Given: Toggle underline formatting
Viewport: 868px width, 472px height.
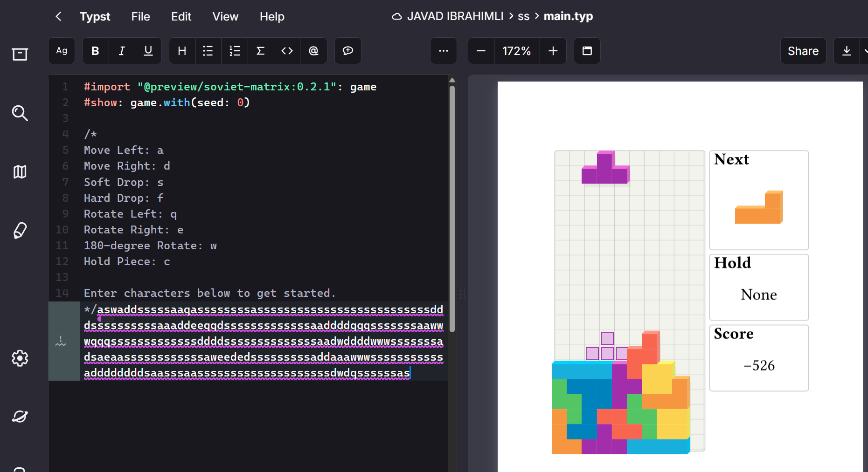Looking at the screenshot, I should 148,51.
